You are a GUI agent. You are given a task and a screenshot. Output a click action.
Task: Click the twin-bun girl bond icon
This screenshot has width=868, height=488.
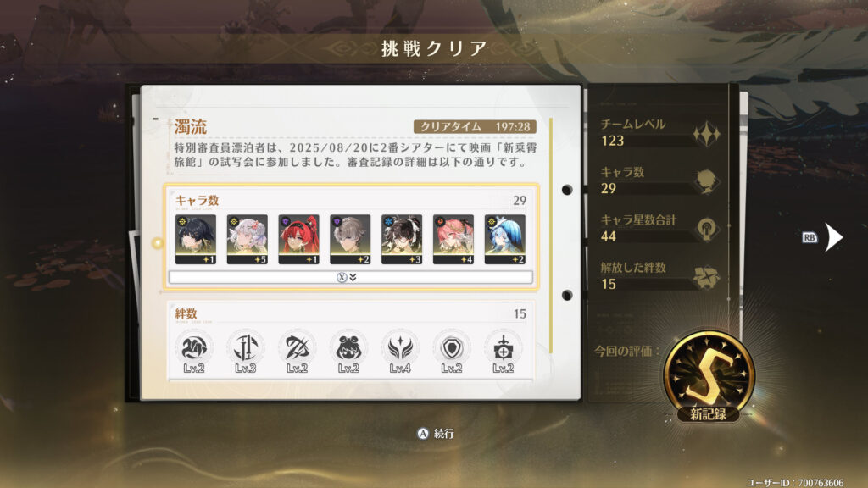click(x=348, y=352)
